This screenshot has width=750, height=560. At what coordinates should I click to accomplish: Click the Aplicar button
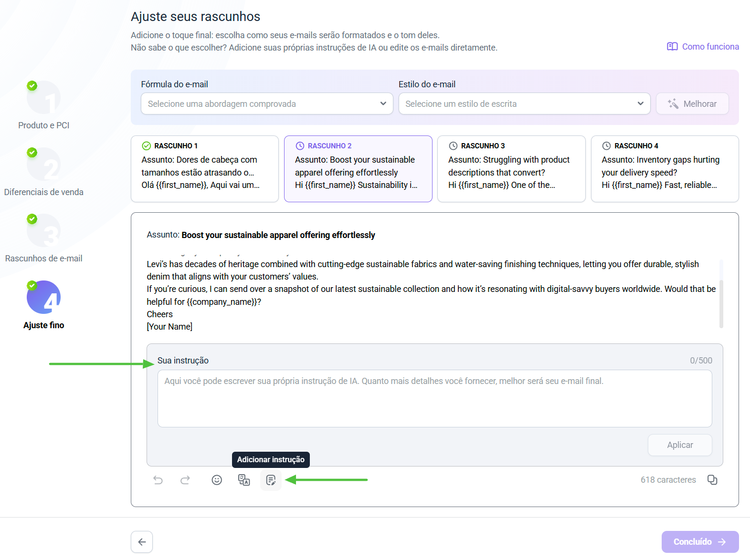pyautogui.click(x=680, y=445)
